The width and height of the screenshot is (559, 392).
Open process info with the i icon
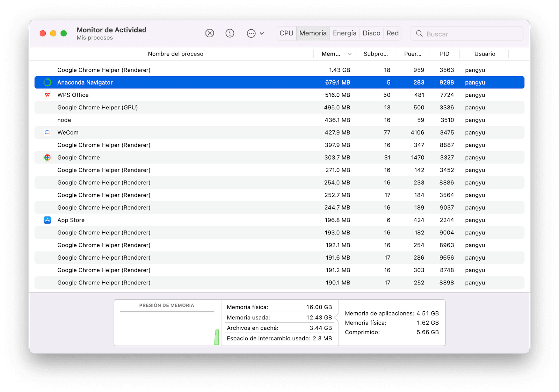tap(230, 33)
